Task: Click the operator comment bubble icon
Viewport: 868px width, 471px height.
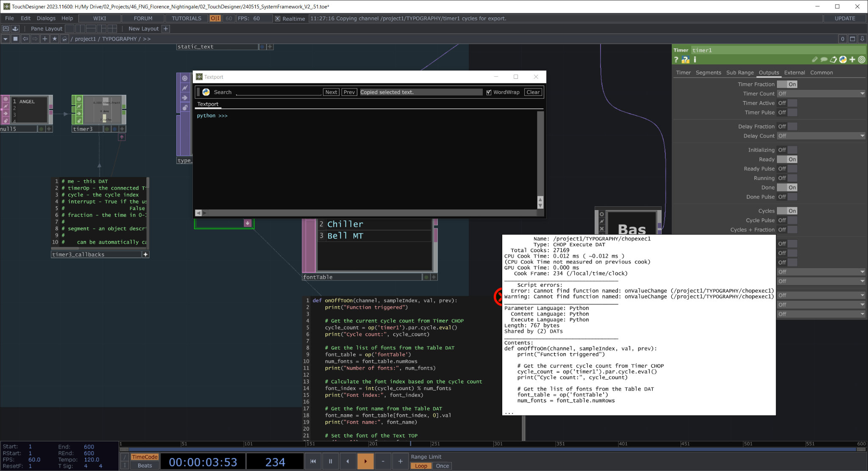Action: point(824,60)
